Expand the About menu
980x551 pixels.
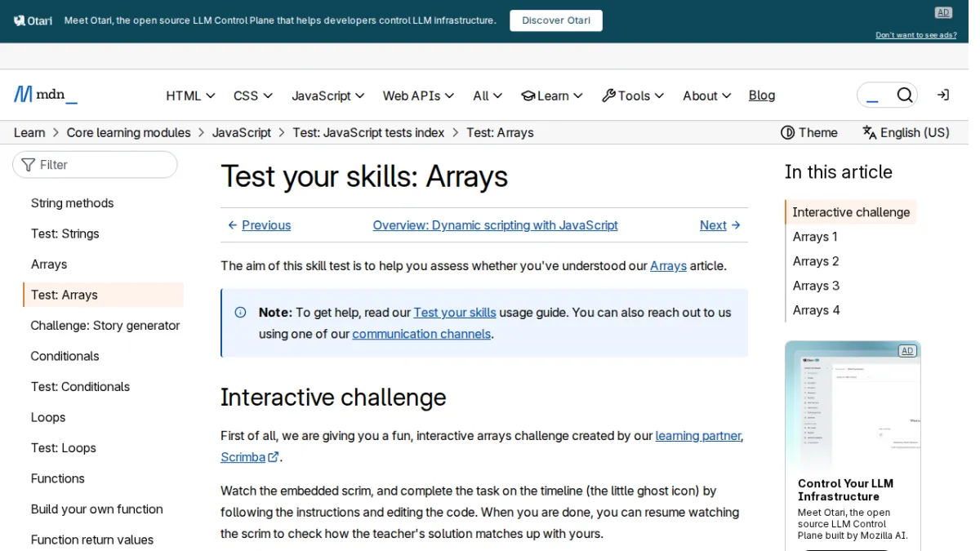[x=707, y=96]
